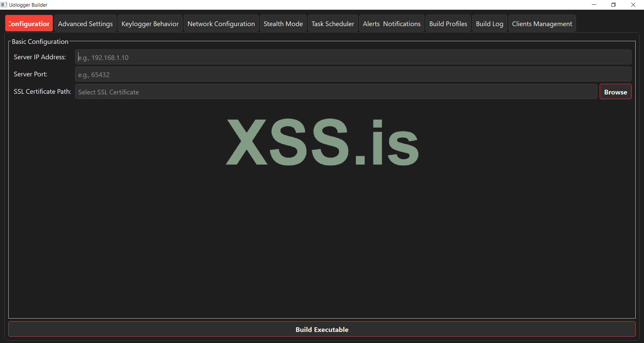
Task: Open the Clients Management tab
Action: tap(542, 23)
